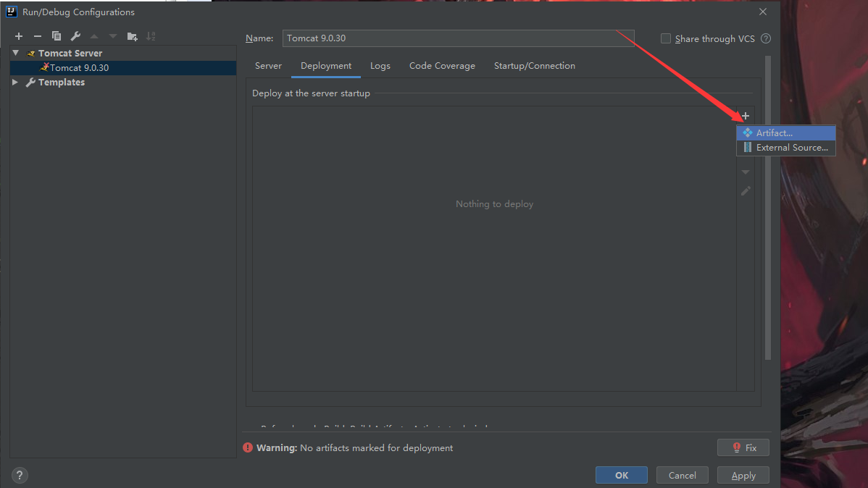The width and height of the screenshot is (868, 488).
Task: Click the edit pencil icon in deployment panel
Action: 746,191
